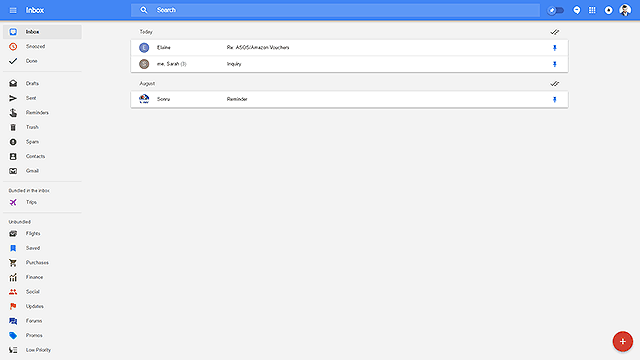Click the Forums chat bubbles icon
This screenshot has height=360, width=640.
click(13, 321)
